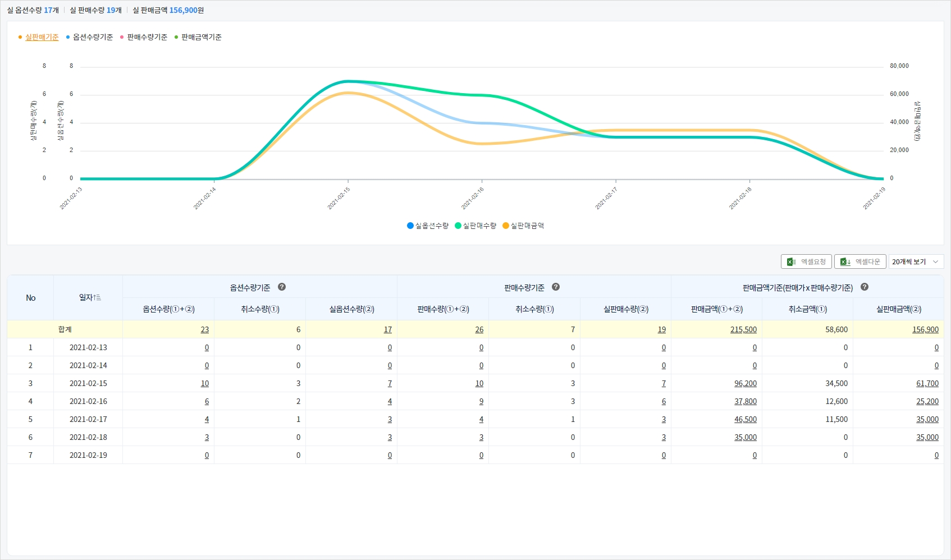Switch chart to 판매금액기준

coord(202,37)
